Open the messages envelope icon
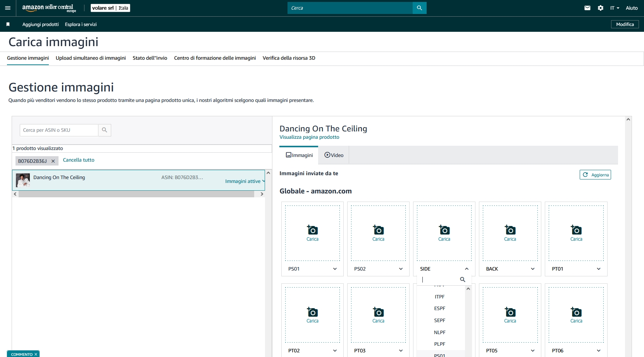644x357 pixels. click(587, 8)
